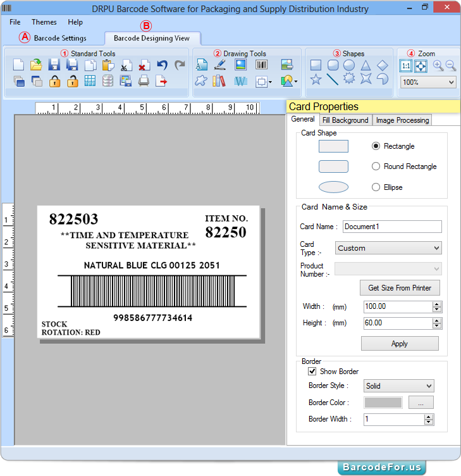461x476 pixels.
Task: Open border color picker ellipsis button
Action: coord(421,403)
